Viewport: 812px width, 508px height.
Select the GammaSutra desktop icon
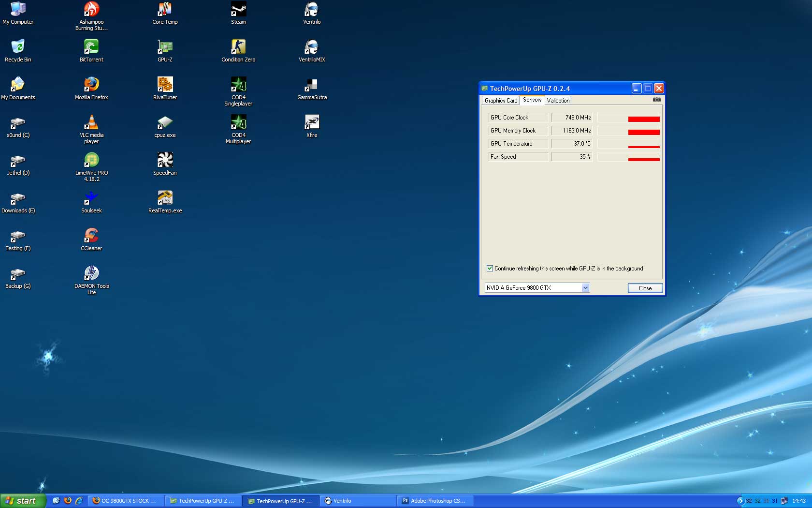312,89
